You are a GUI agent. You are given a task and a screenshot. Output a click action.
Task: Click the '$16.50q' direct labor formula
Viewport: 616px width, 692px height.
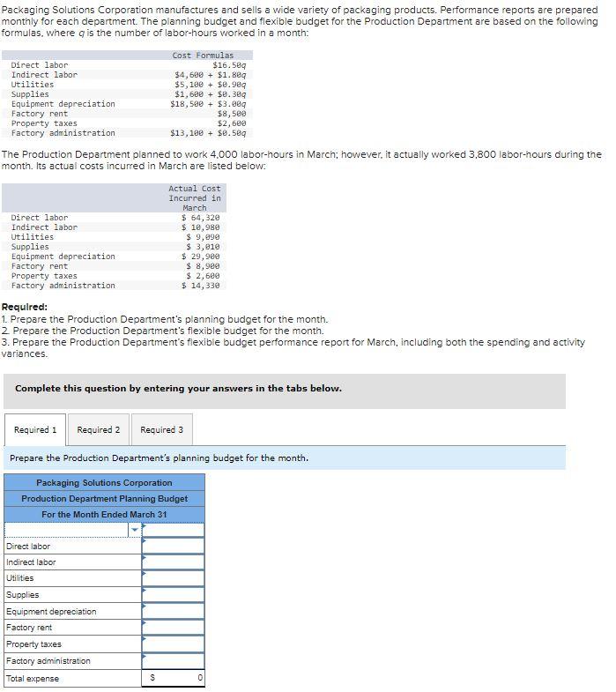pos(229,65)
